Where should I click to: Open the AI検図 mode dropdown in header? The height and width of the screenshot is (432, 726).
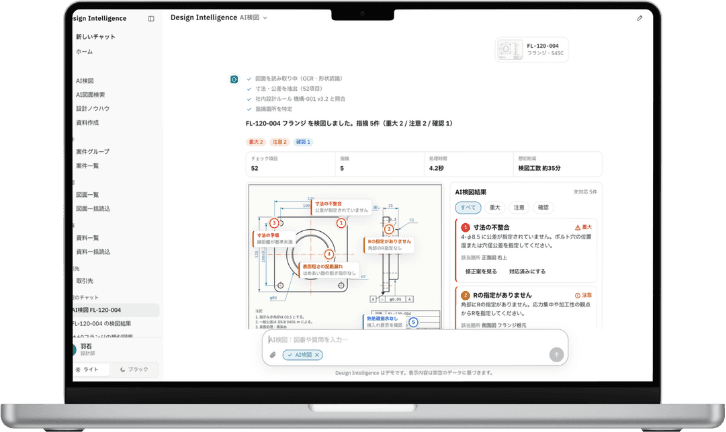254,18
